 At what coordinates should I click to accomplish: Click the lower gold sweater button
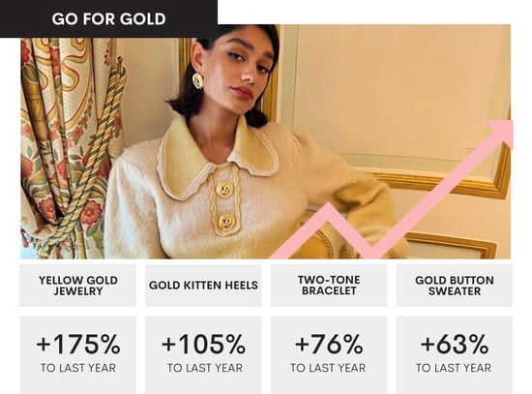(x=226, y=222)
